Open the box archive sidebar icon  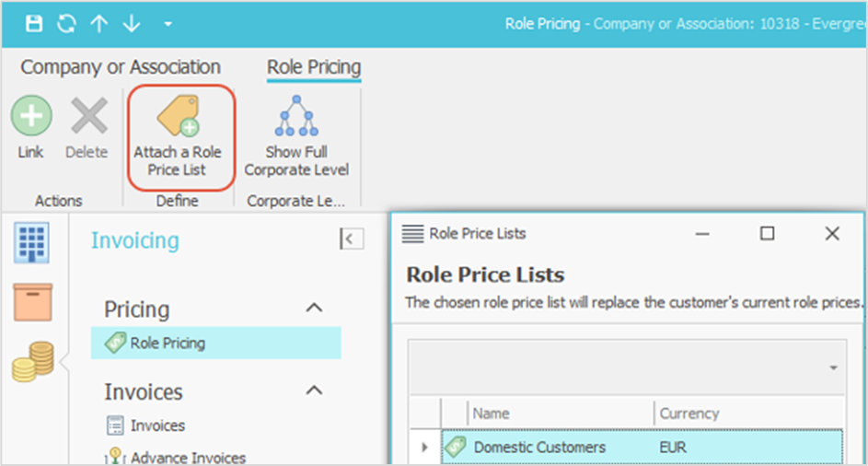click(x=32, y=302)
